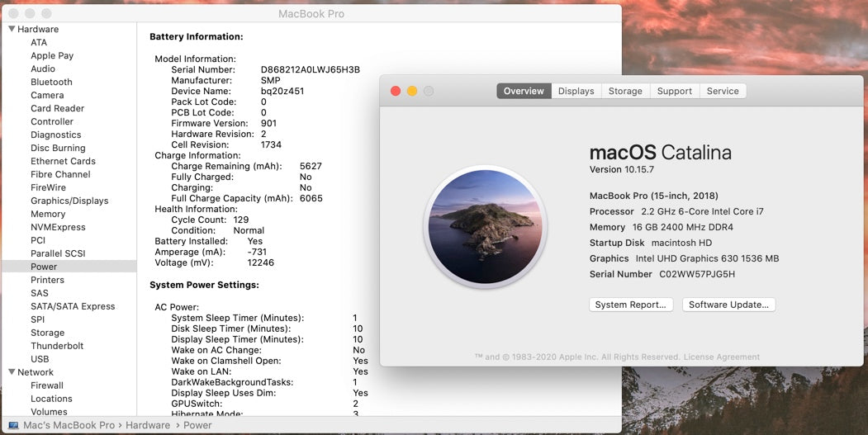Switch to the Storage tab
Viewport: 868px width, 435px height.
625,91
